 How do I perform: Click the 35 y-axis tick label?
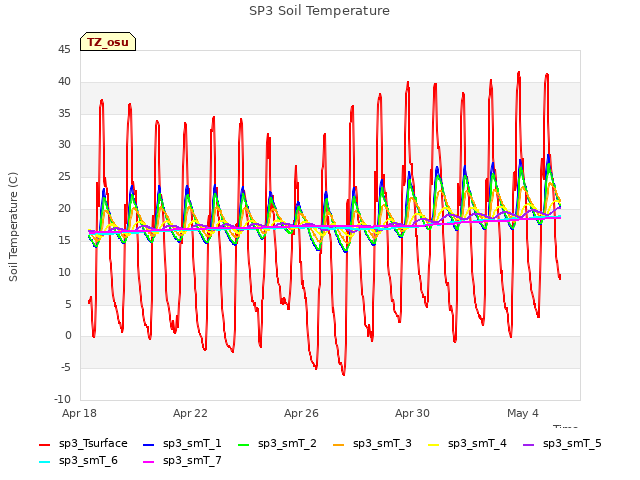coord(64,113)
